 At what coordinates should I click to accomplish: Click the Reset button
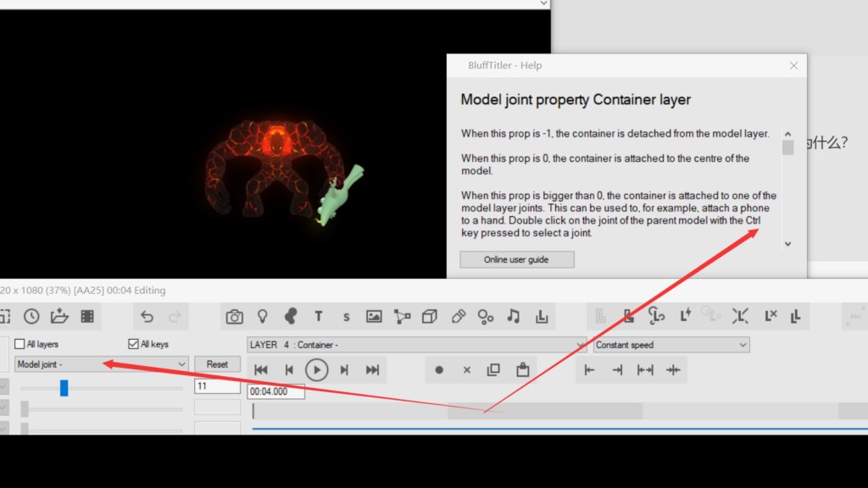[217, 364]
